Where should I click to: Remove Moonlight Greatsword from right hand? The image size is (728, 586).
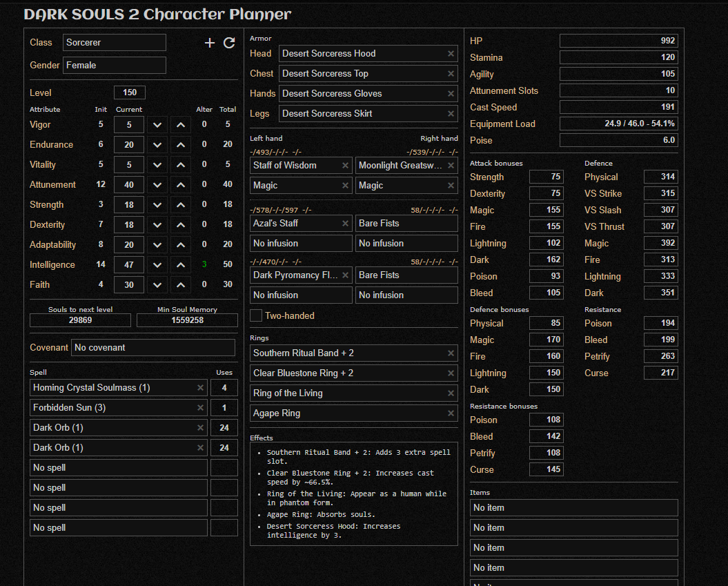pos(451,166)
